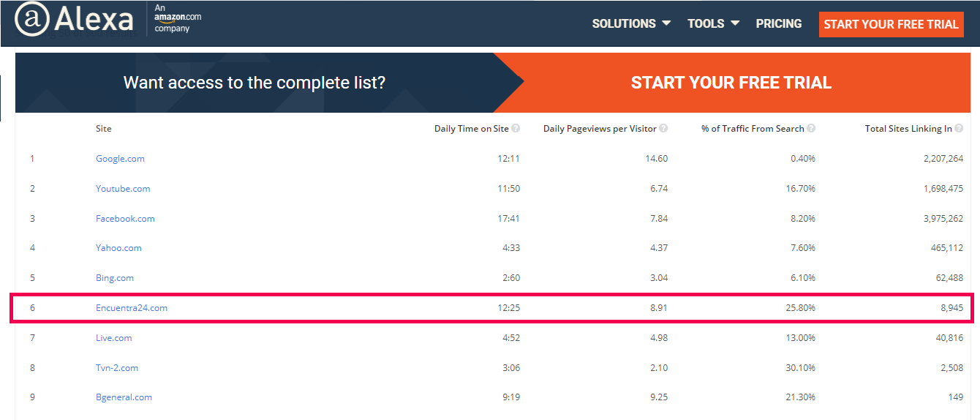980x420 pixels.
Task: Open the PRICING menu item
Action: tap(779, 23)
